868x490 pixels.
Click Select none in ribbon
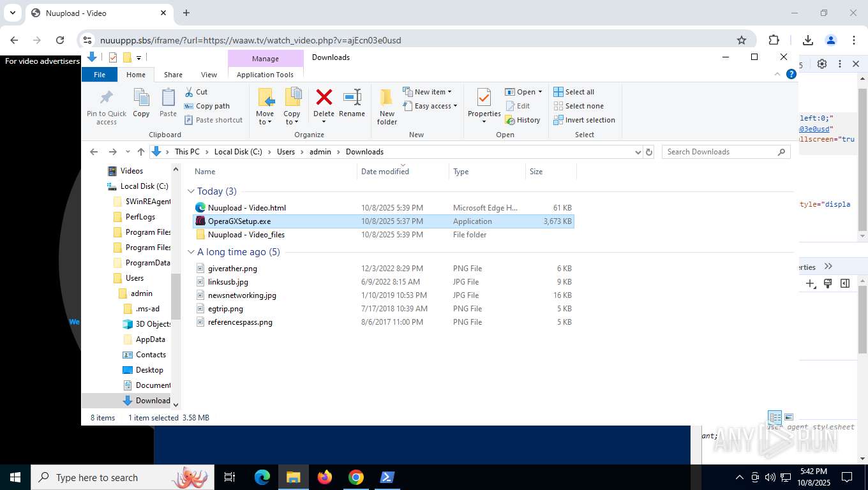click(x=578, y=106)
